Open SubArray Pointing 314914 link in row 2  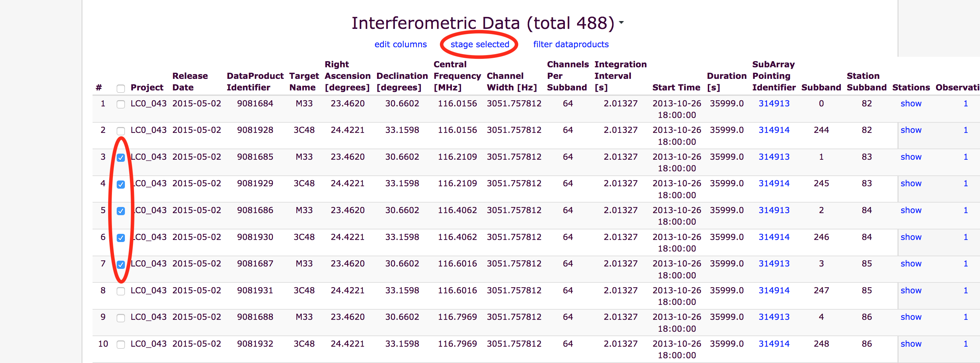coord(774,130)
